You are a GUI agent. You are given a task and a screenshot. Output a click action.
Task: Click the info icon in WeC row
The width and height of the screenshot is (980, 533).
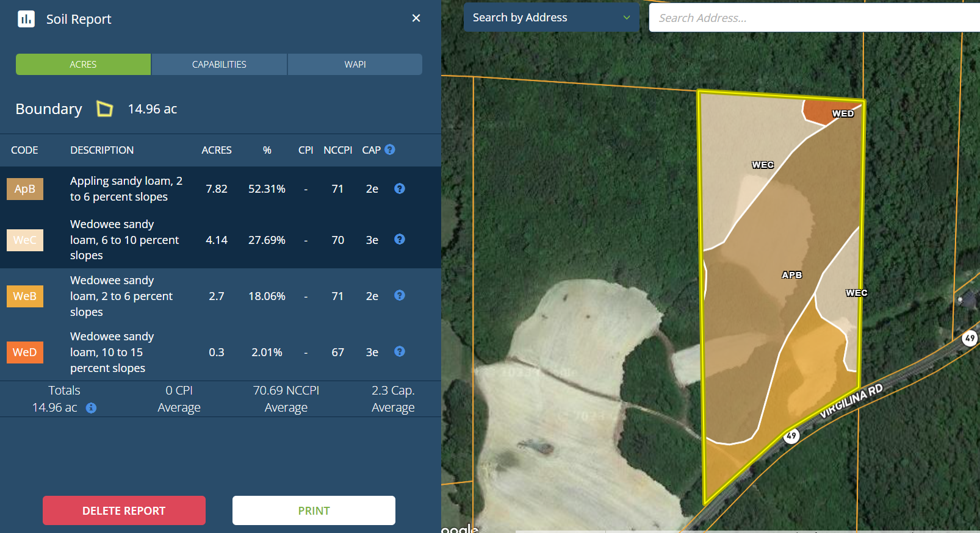(x=400, y=239)
